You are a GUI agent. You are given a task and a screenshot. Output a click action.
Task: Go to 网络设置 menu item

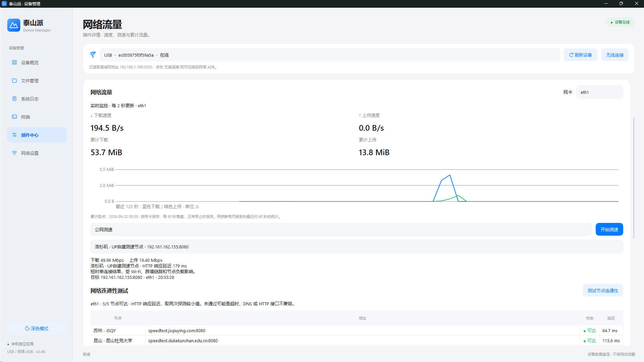pos(37,153)
